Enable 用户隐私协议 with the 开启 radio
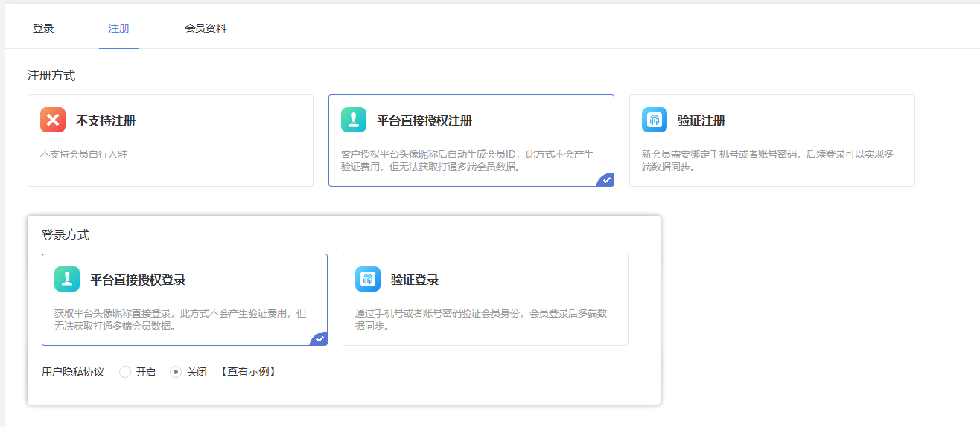Viewport: 980px width, 427px height. (x=125, y=372)
